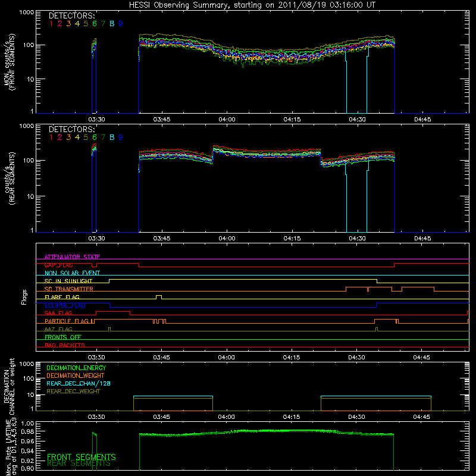476x476 pixels.
Task: Click the front segments counts/s axis title
Action: click(x=10, y=62)
